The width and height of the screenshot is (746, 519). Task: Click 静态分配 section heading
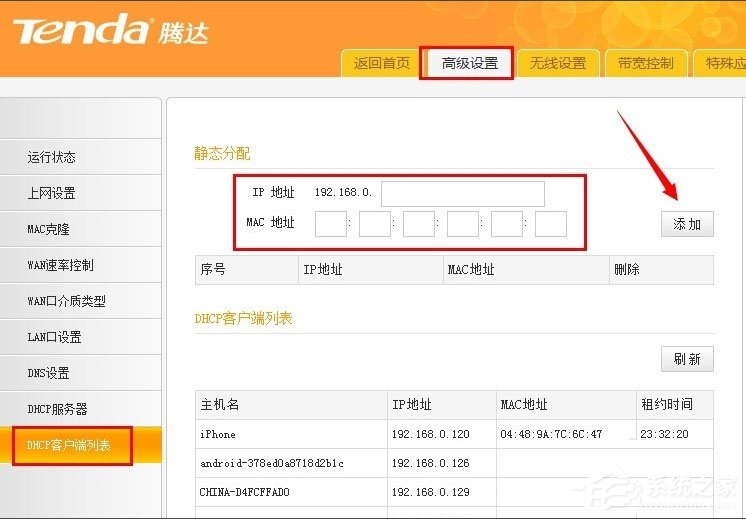click(222, 153)
